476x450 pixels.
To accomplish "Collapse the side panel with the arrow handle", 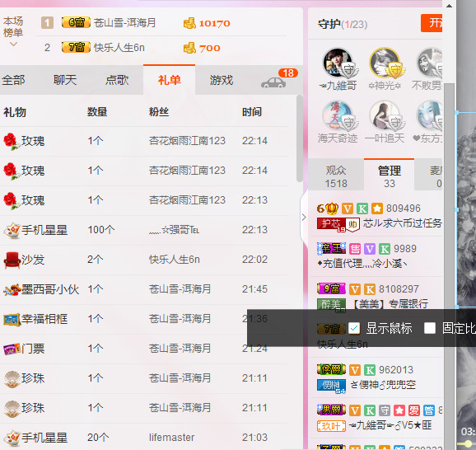I will coord(304,218).
